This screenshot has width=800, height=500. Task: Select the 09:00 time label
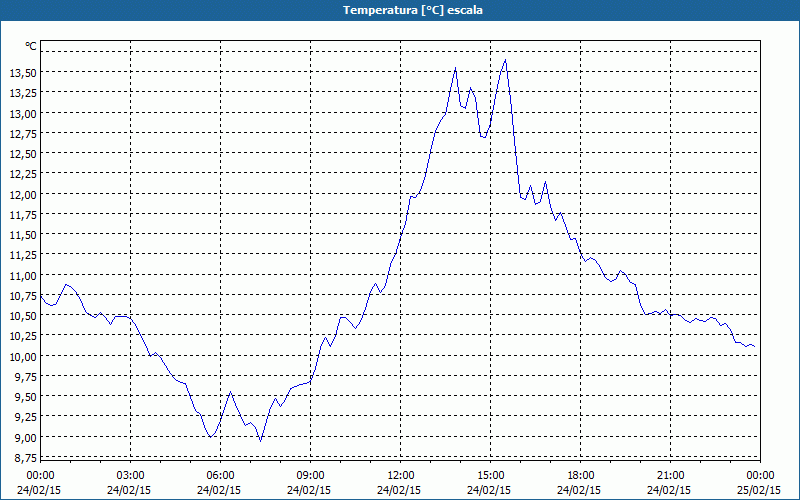coord(310,476)
